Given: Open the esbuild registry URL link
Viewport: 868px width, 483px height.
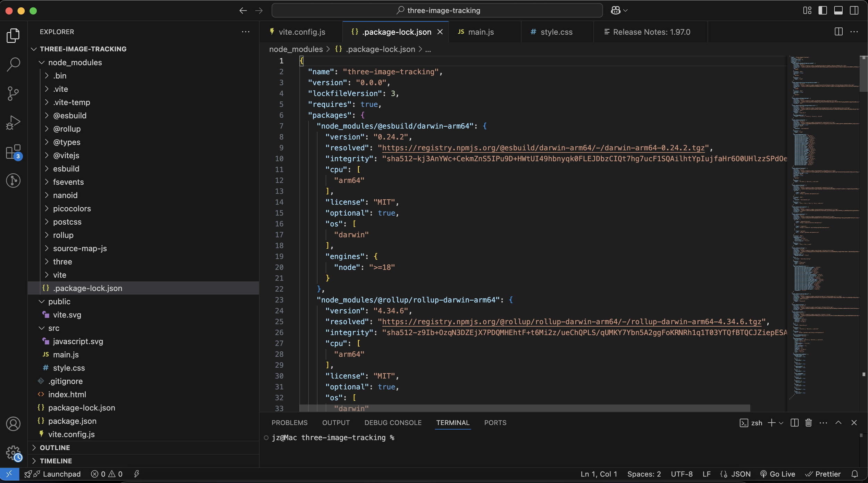Looking at the screenshot, I should coord(543,148).
